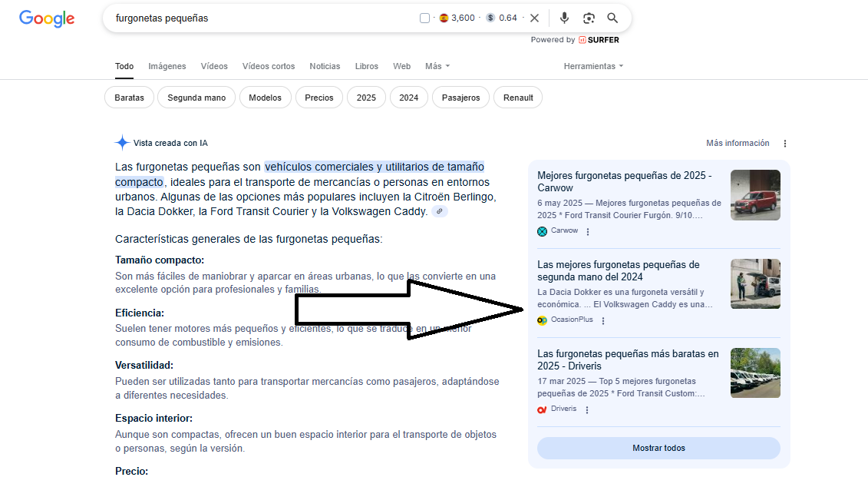Click the Carwow favicon
Image resolution: width=868 pixels, height=477 pixels.
(542, 231)
